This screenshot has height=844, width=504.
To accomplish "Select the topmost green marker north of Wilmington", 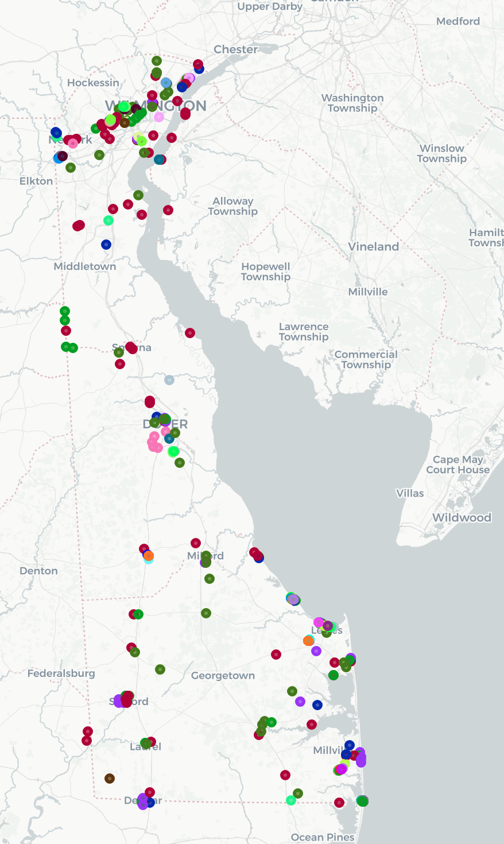I will pyautogui.click(x=157, y=61).
